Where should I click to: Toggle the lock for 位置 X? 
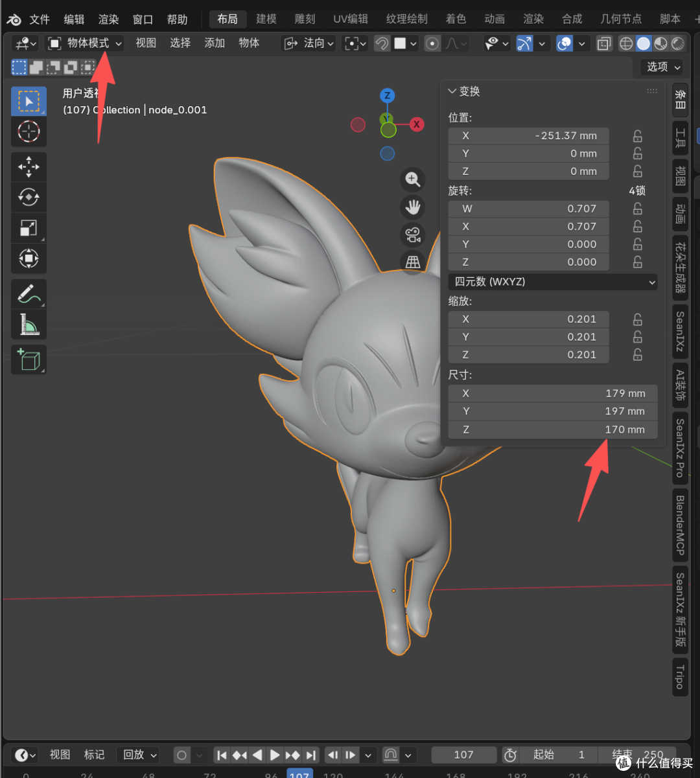point(638,136)
